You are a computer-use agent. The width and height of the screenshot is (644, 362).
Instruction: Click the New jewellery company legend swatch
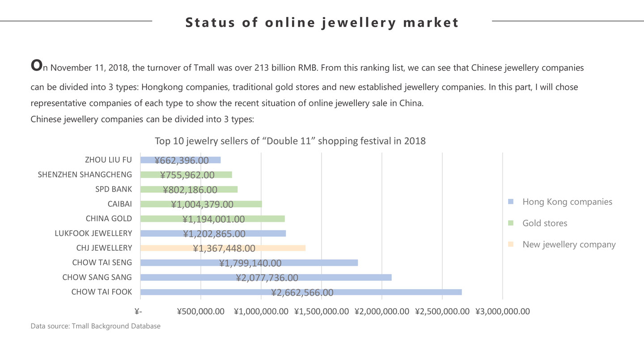tap(511, 244)
